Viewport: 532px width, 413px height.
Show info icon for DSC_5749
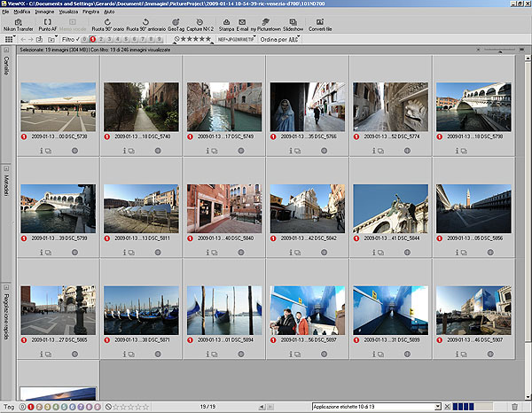click(207, 151)
